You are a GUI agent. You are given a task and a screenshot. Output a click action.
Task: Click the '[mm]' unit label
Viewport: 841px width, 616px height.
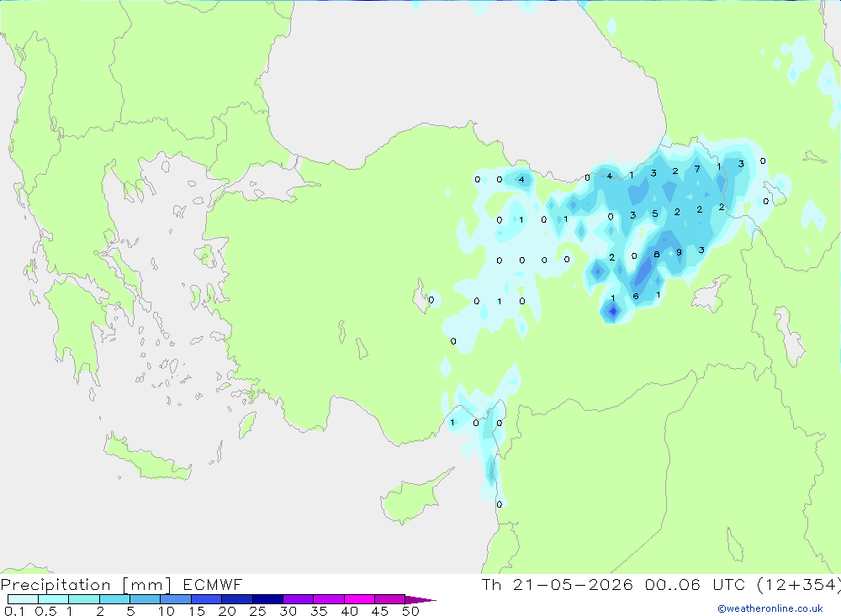pos(146,585)
